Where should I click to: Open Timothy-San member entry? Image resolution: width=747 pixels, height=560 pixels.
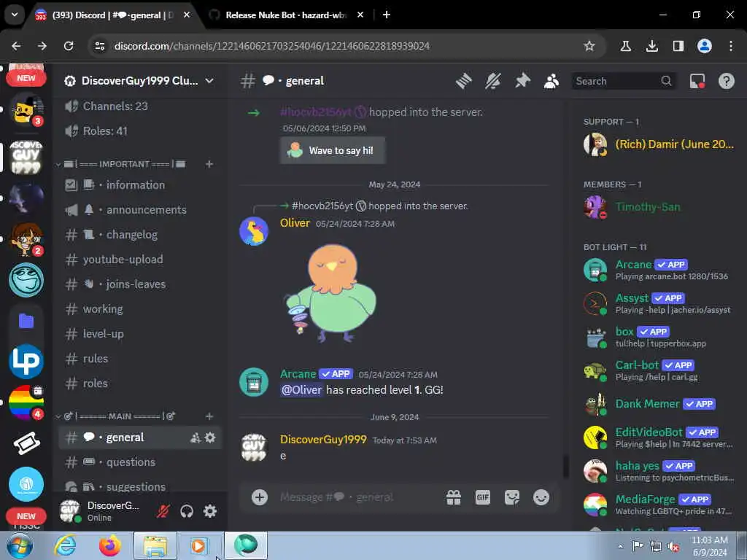click(x=659, y=207)
